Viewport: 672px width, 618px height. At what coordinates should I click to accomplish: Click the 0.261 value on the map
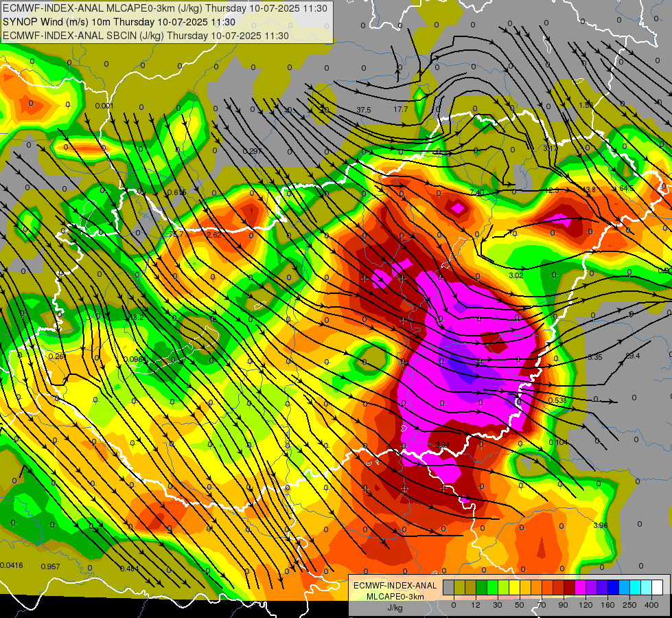pyautogui.click(x=58, y=356)
